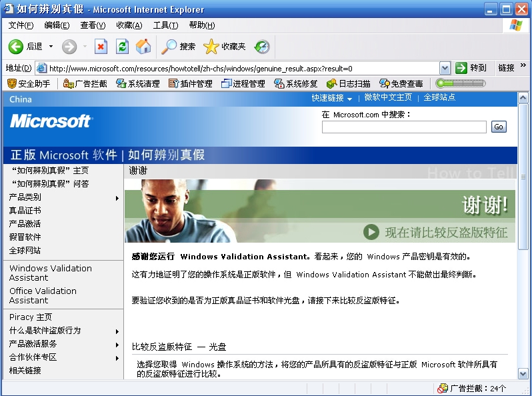Click the 日志扫描 toolbar icon

tap(331, 83)
